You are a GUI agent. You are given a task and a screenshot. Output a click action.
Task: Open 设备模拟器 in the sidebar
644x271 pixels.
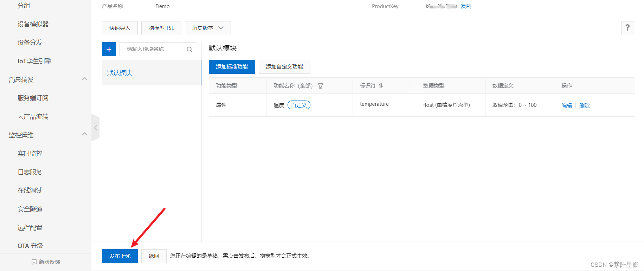pyautogui.click(x=33, y=24)
